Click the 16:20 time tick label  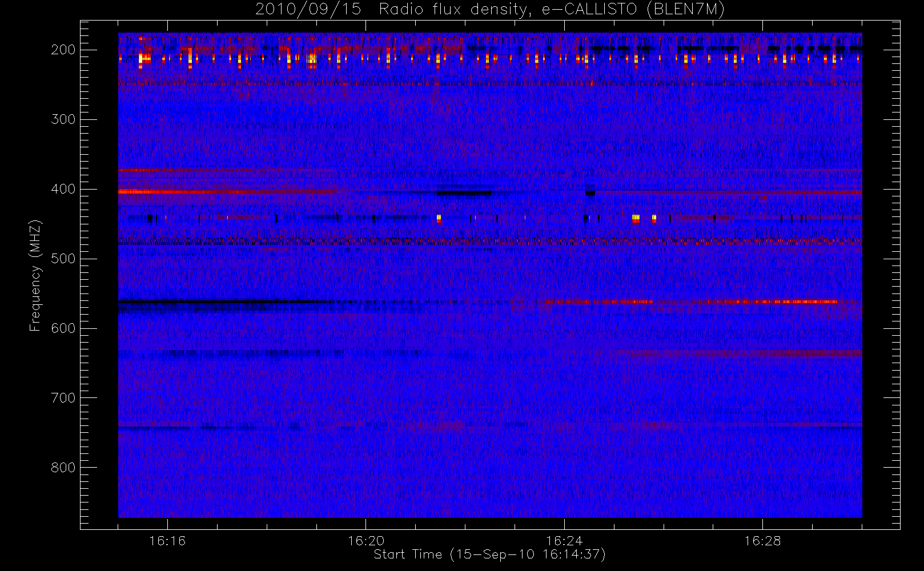365,541
